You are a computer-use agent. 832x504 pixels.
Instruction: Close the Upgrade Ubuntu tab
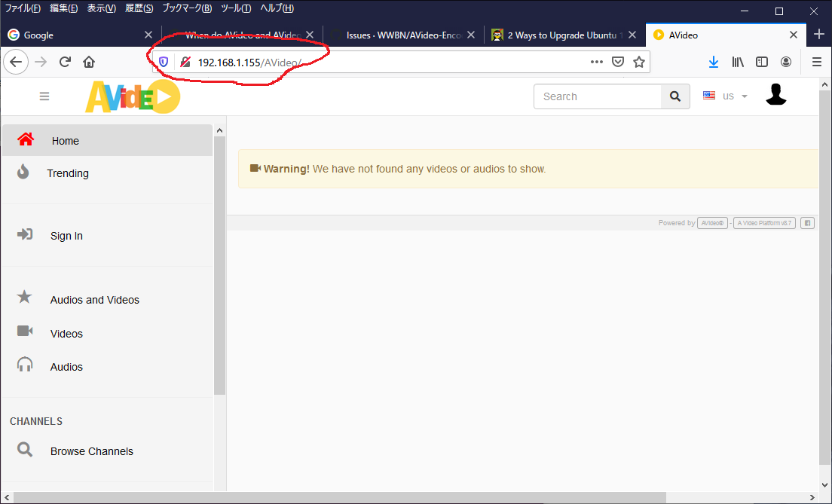632,35
